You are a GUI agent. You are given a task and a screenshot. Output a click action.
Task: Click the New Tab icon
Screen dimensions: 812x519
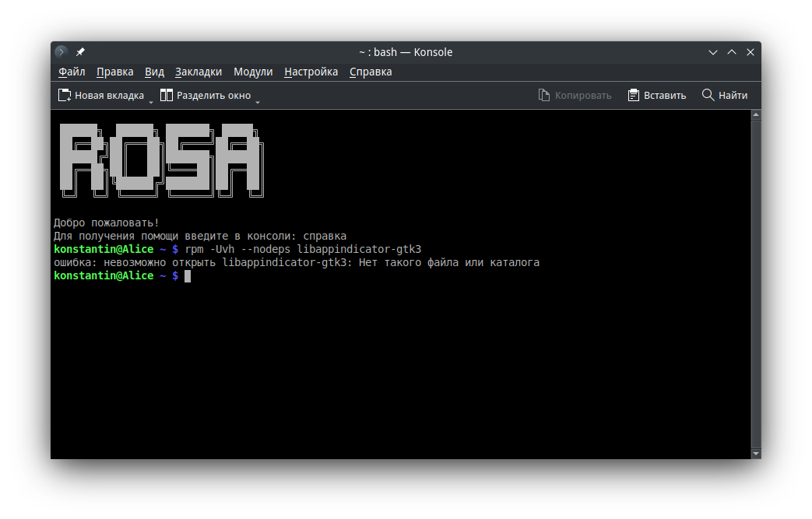pos(64,95)
